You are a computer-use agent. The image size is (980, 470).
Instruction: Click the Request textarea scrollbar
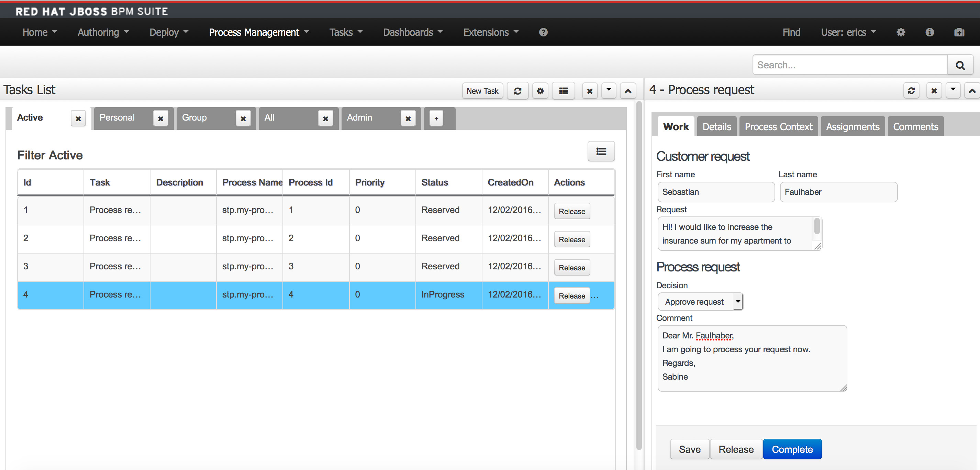tap(816, 227)
